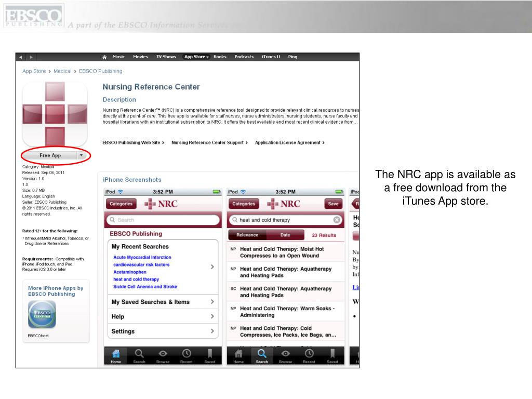Viewport: 532px width, 399px height.
Task: Click the 23 Results label
Action: tap(324, 235)
